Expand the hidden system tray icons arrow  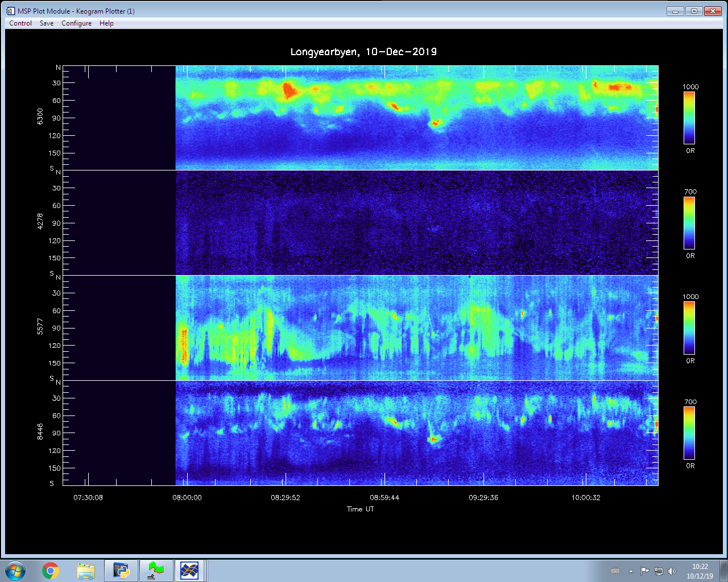tap(631, 571)
